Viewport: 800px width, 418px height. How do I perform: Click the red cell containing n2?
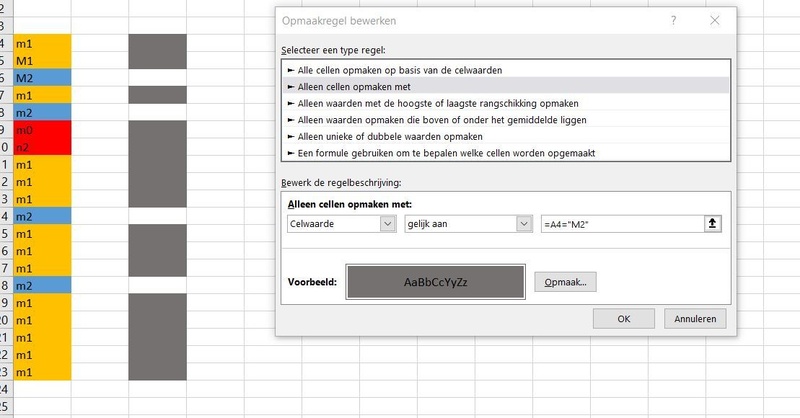click(x=42, y=146)
